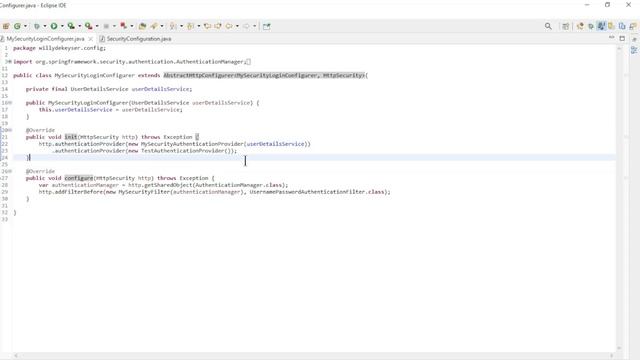Expand the folded import block on line 3
This screenshot has width=640, height=360.
10,62
